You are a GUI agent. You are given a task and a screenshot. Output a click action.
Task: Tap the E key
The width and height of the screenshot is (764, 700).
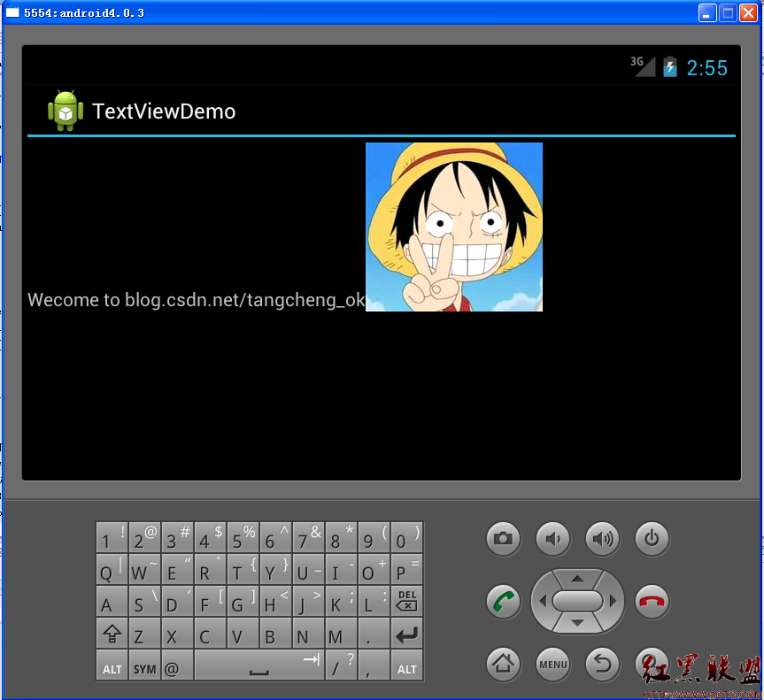tap(177, 569)
